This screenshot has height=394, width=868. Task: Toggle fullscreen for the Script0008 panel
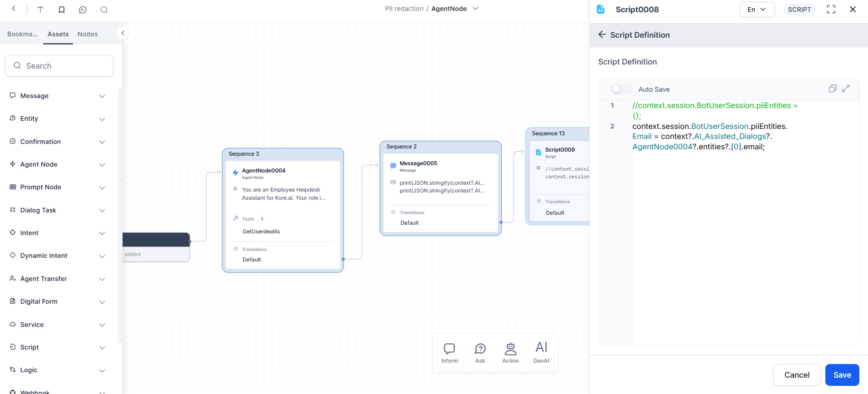click(831, 10)
